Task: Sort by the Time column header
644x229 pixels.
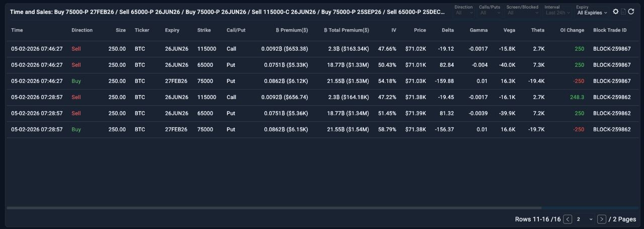Action: pyautogui.click(x=17, y=30)
